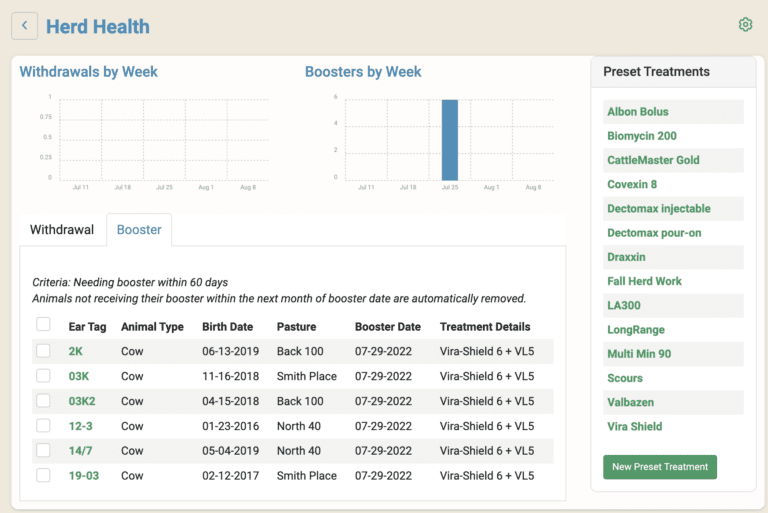Select the Booster tab
This screenshot has height=513, width=768.
coord(139,230)
